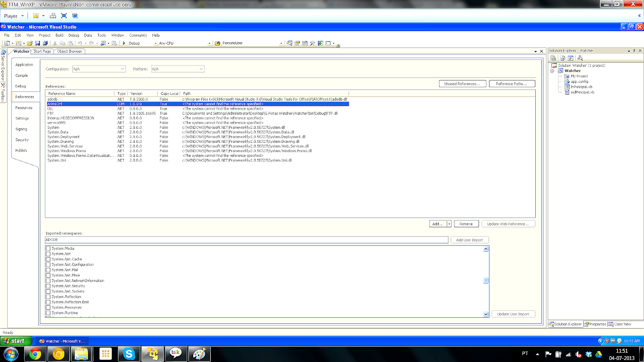Click the Windows Explorer folder taskbar icon
Viewport: 644px width, 362px height.
82,354
